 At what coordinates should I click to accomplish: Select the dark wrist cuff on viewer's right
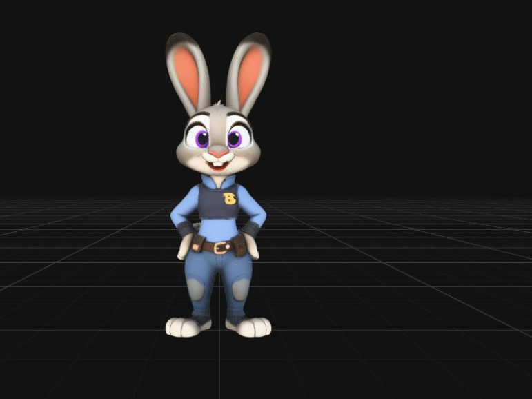pos(250,230)
